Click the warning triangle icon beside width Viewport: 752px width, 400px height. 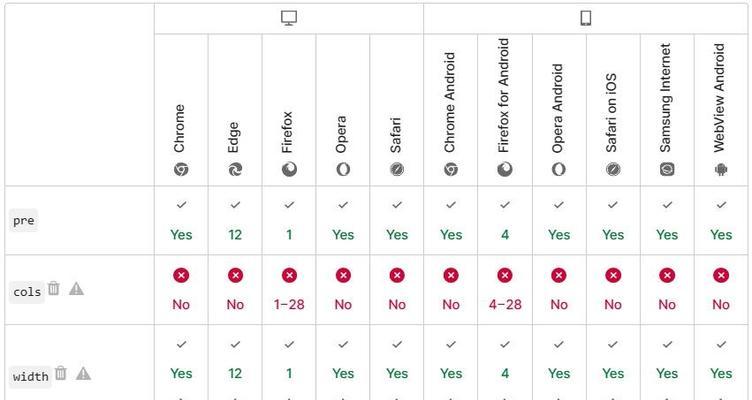coord(83,373)
